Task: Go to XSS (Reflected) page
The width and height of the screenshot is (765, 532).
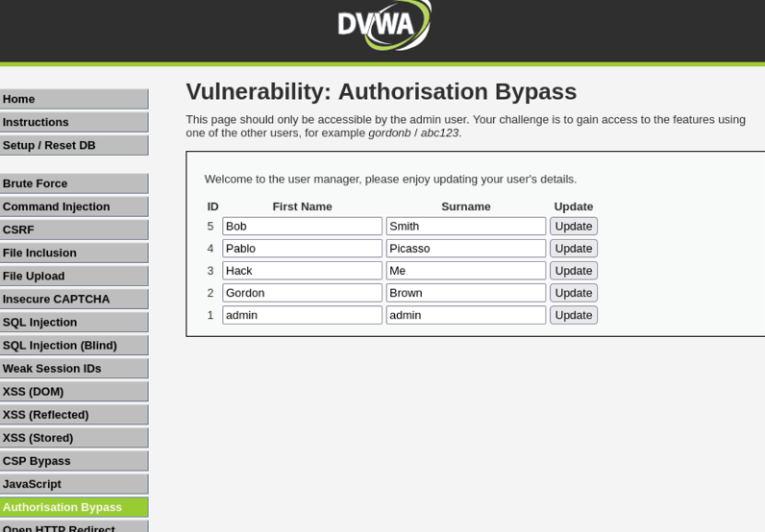Action: tap(74, 415)
